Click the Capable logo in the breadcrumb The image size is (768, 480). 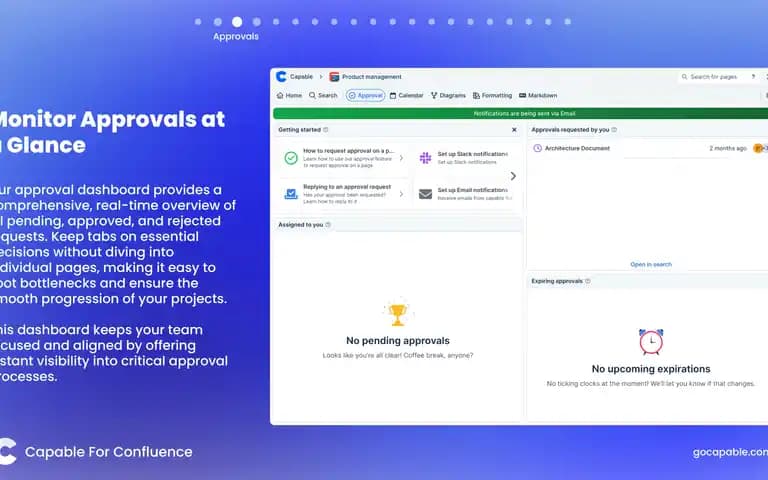pos(281,76)
